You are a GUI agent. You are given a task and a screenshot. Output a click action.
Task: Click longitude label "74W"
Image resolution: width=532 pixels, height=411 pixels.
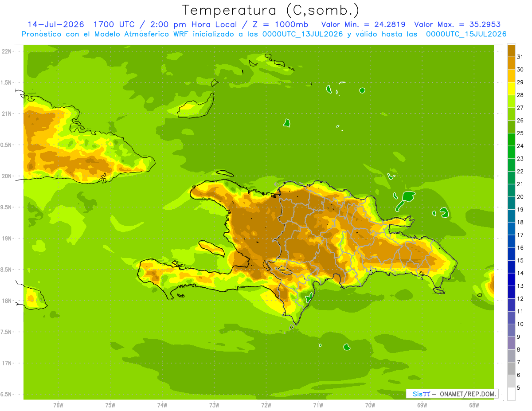click(x=162, y=405)
